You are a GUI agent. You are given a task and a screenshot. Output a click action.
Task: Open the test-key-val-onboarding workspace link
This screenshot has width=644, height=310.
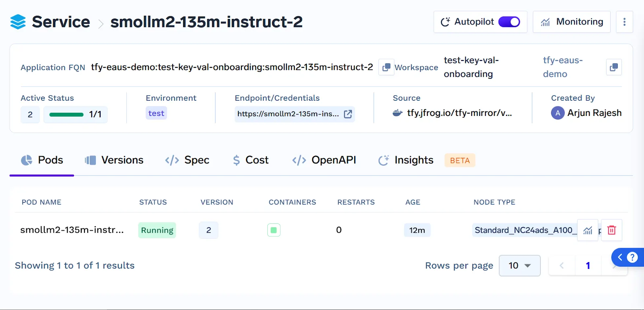471,67
